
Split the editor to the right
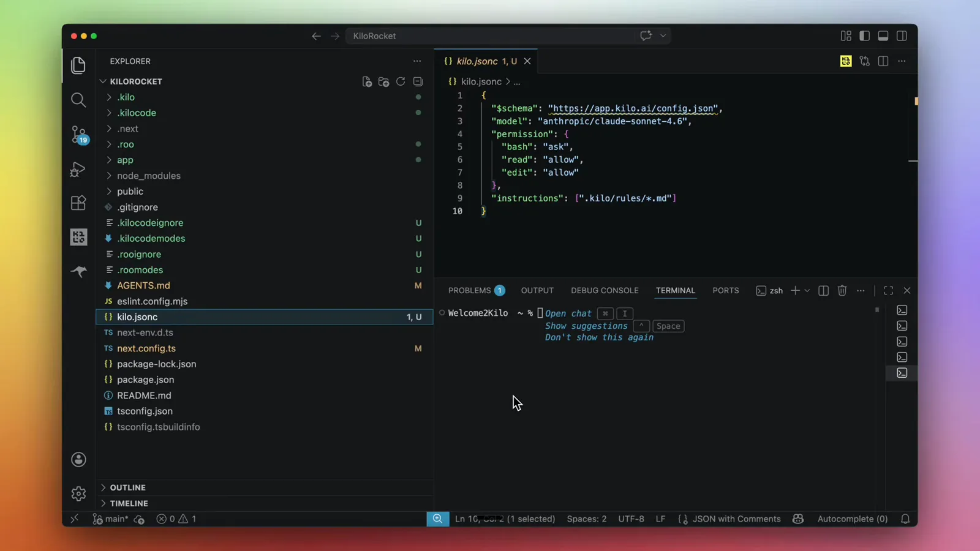(x=883, y=61)
